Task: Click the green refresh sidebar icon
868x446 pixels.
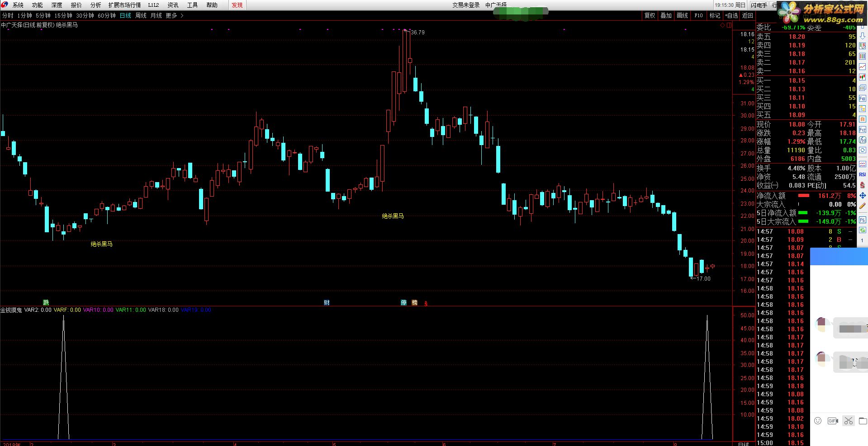Action: 863,230
